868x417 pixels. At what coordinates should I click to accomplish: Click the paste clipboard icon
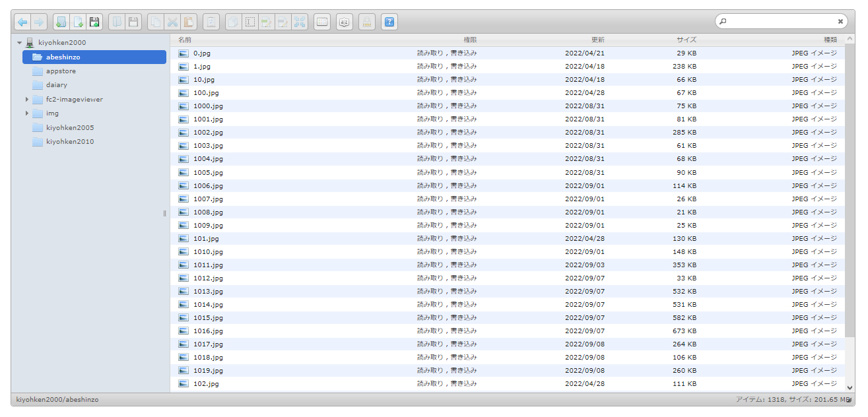[188, 22]
